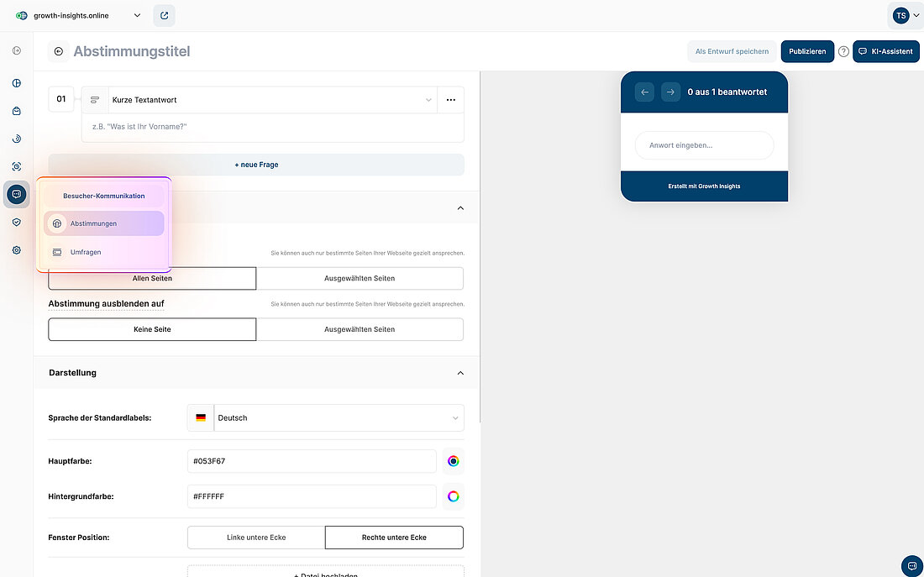Select 'Keine Seite' under Abstimmung ausblenden auf
Image resolution: width=924 pixels, height=577 pixels.
152,329
